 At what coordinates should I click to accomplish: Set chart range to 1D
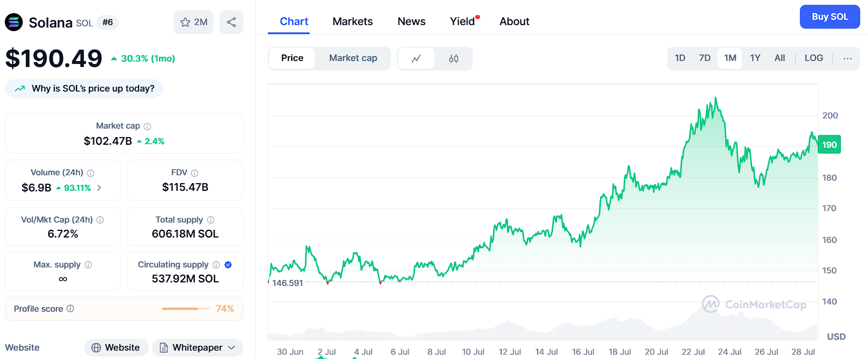click(680, 58)
